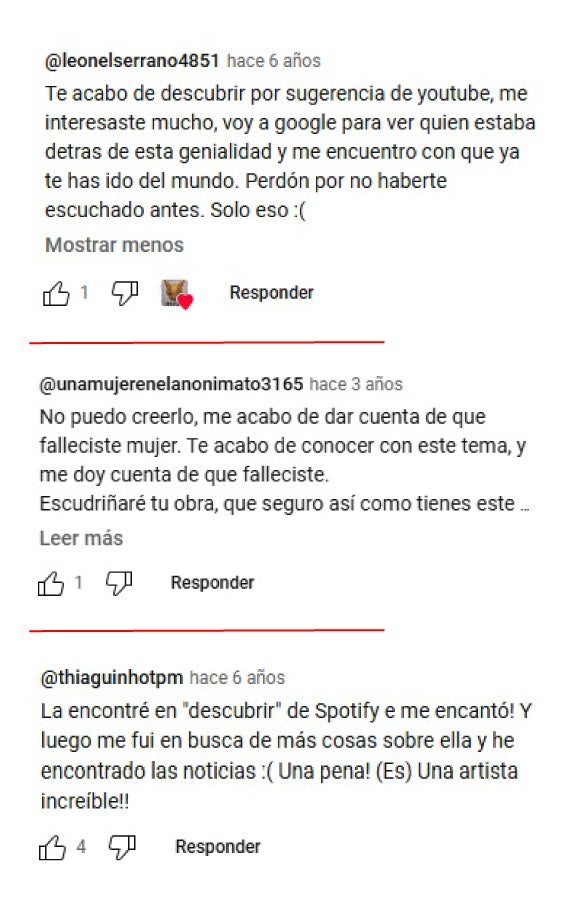Reply to @unamujerenelanonimato3165 via Responder
576x904 pixels.
[212, 583]
